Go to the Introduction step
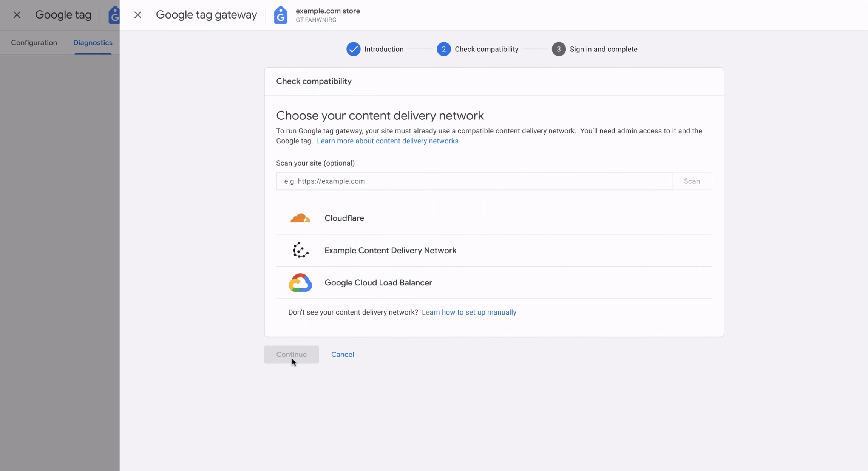Screen dimensions: 868x471 pos(384,49)
